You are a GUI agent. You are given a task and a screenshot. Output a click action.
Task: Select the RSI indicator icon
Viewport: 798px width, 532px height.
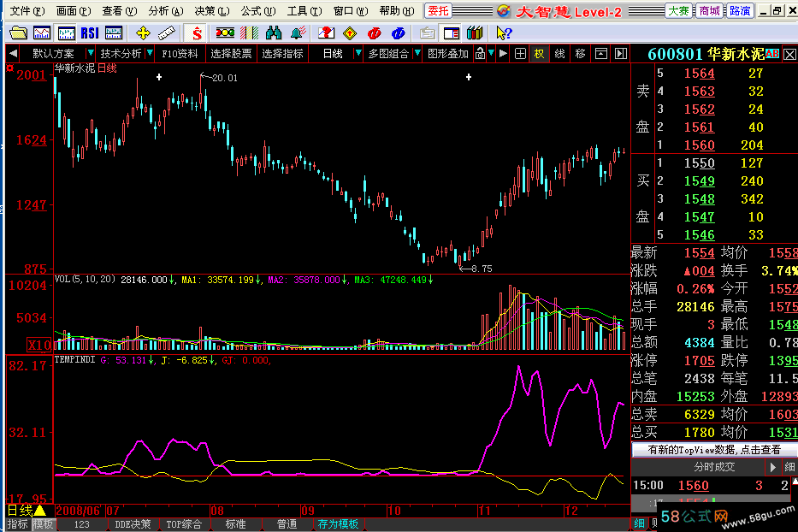click(x=90, y=33)
